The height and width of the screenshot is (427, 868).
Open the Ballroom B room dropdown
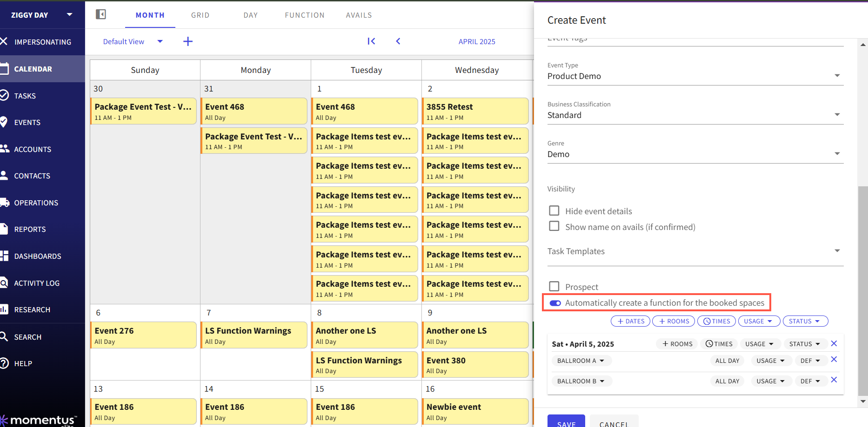[x=581, y=381]
